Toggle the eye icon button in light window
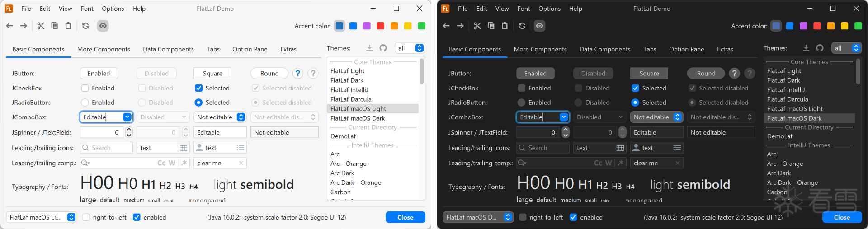Image resolution: width=868 pixels, height=229 pixels. tap(103, 26)
